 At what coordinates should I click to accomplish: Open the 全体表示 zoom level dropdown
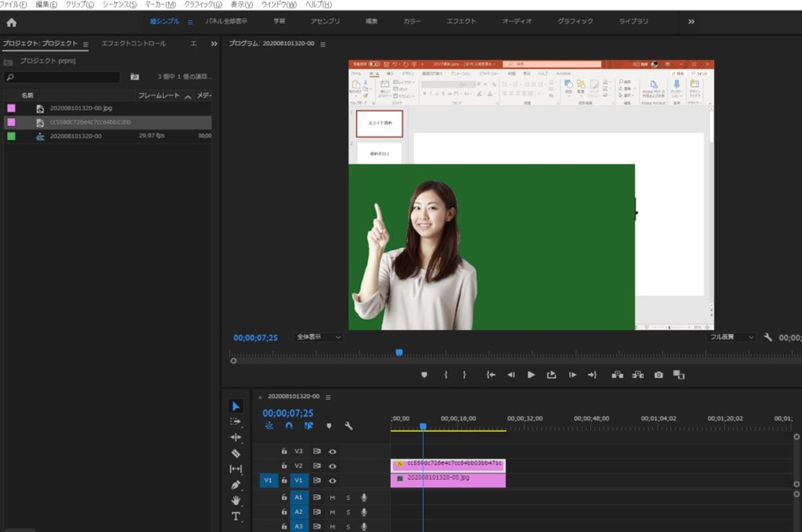pos(319,337)
